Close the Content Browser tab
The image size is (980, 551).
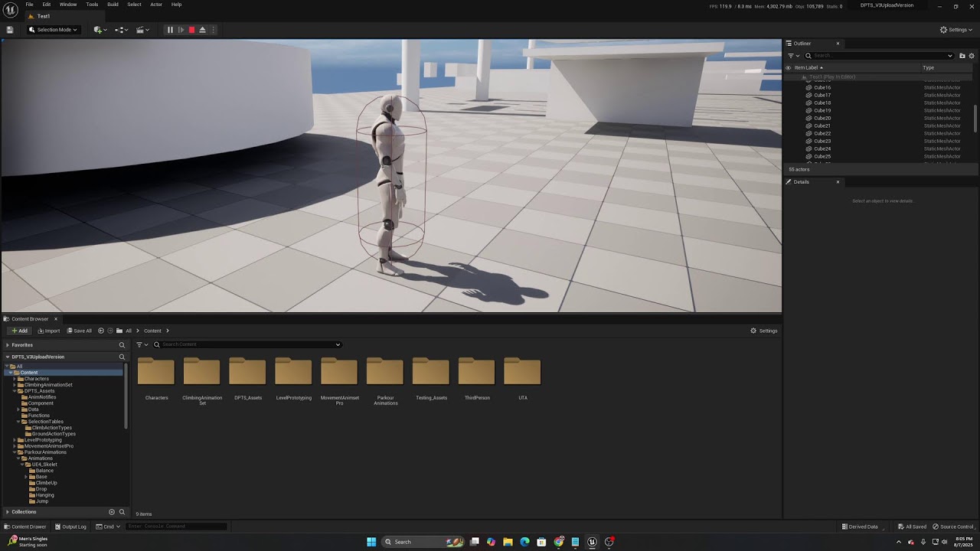pos(56,319)
